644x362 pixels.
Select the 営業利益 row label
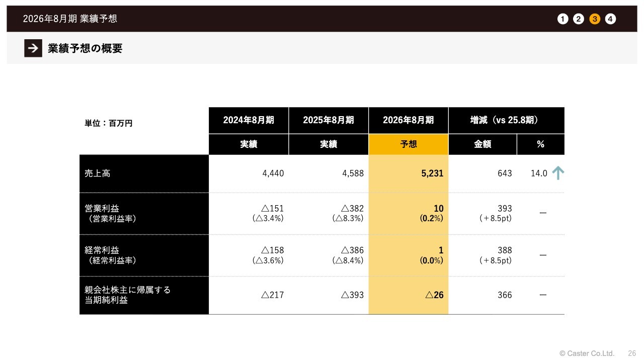[102, 208]
